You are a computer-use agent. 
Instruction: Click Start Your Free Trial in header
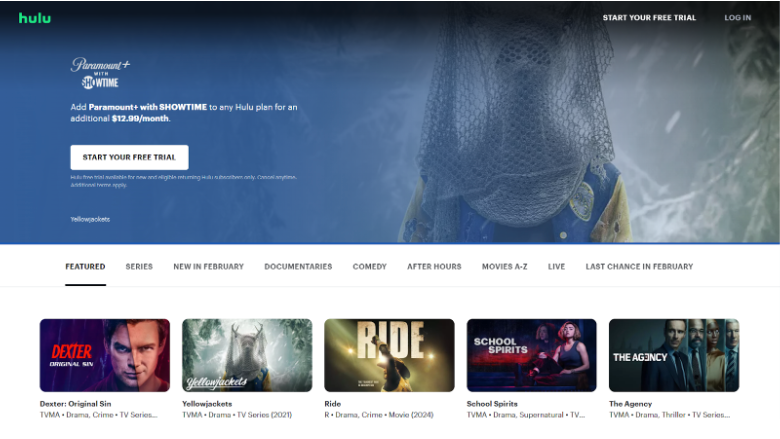click(649, 17)
